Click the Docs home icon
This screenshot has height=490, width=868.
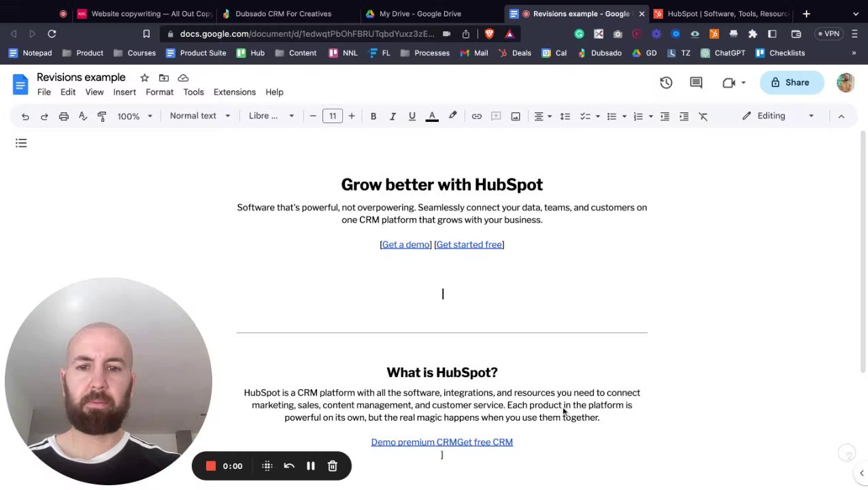point(20,84)
